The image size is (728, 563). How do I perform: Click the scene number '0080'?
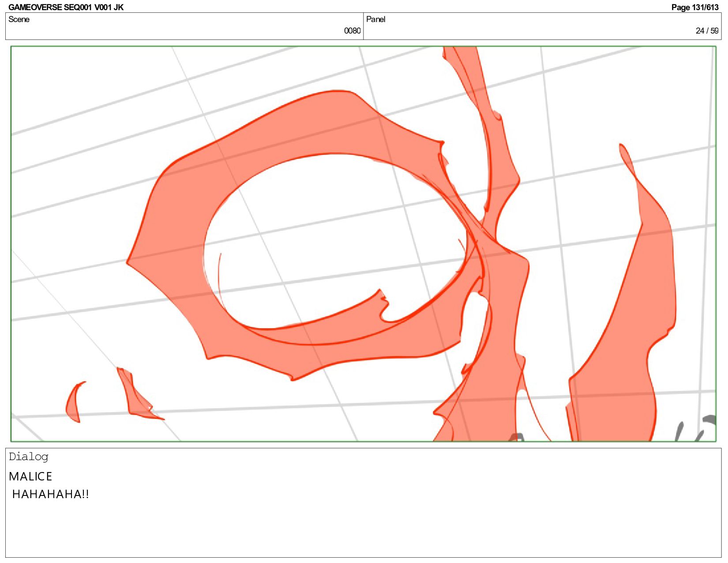pos(352,30)
